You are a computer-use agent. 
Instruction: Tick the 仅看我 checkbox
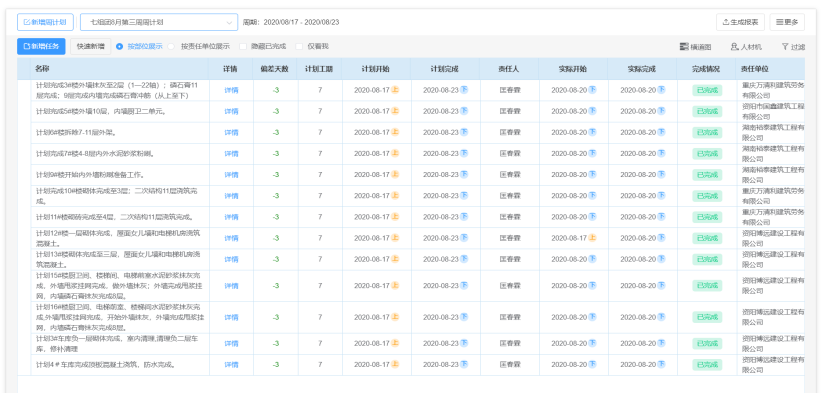pyautogui.click(x=312, y=46)
